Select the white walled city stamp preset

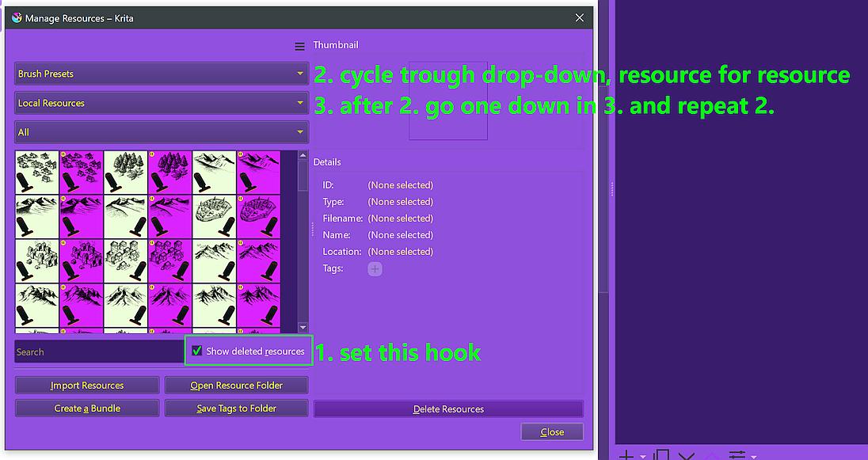[215, 216]
